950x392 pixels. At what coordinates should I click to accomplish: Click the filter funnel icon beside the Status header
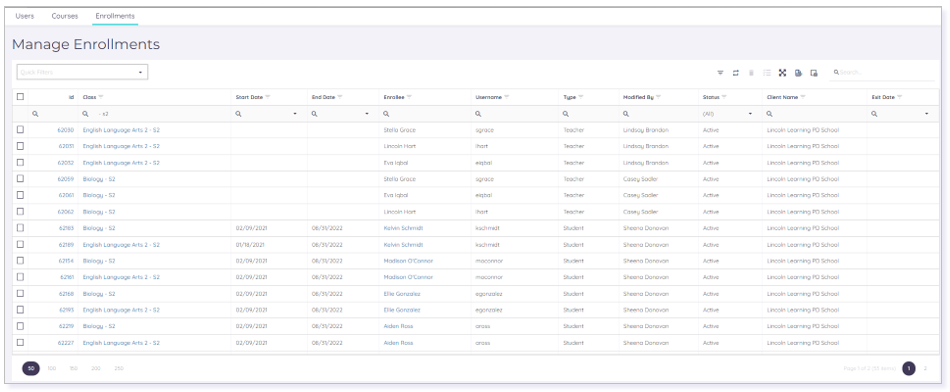click(x=723, y=97)
